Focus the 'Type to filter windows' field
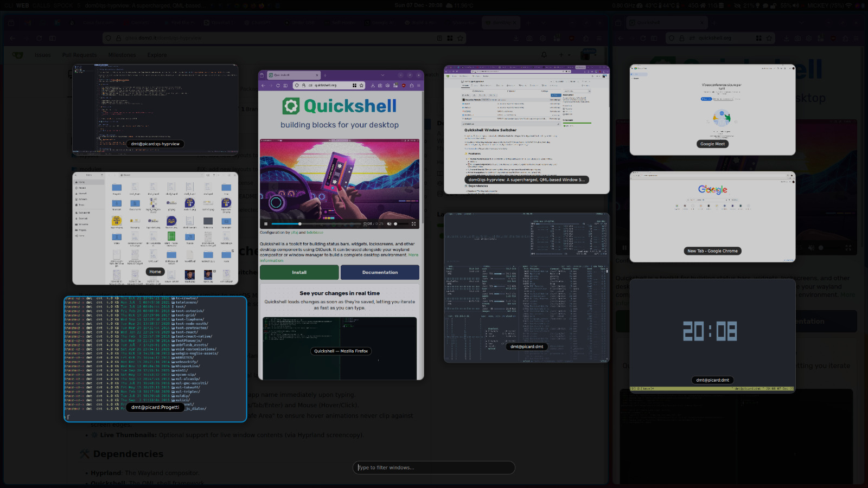Screen dimensions: 868x488 pyautogui.click(x=434, y=467)
